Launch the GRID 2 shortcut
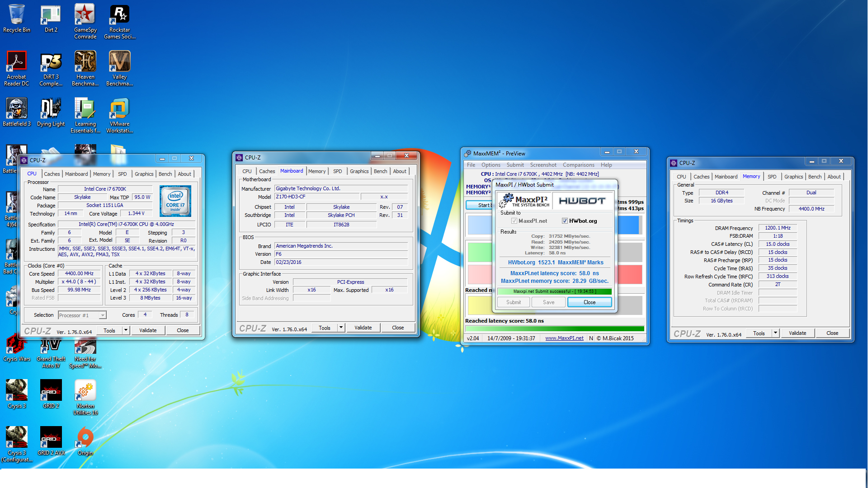The height and width of the screenshot is (488, 868). [51, 394]
